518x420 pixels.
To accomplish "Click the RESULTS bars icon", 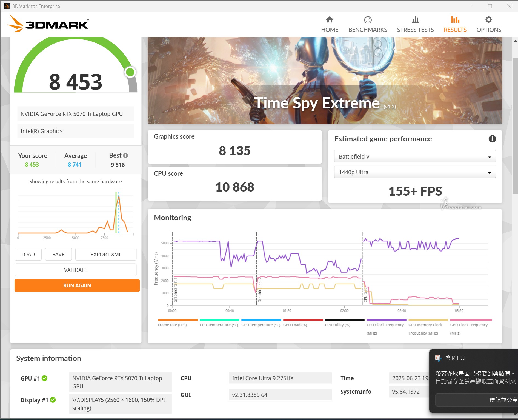I will coord(455,19).
